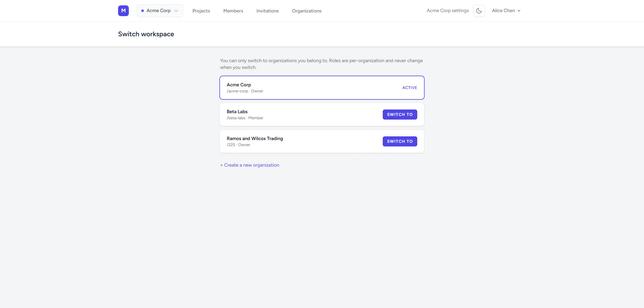Go to the Projects tab
Viewport: 644px width, 308px height.
point(201,11)
